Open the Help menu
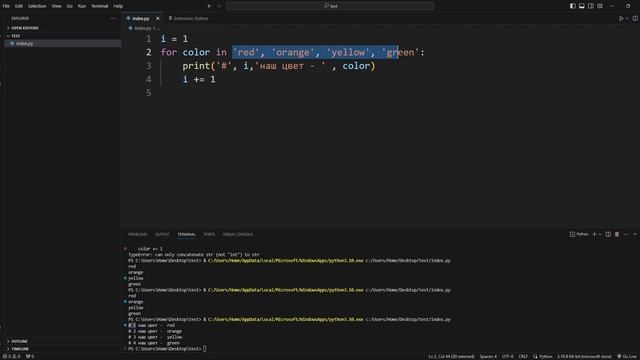Image resolution: width=640 pixels, height=360 pixels. 118,6
